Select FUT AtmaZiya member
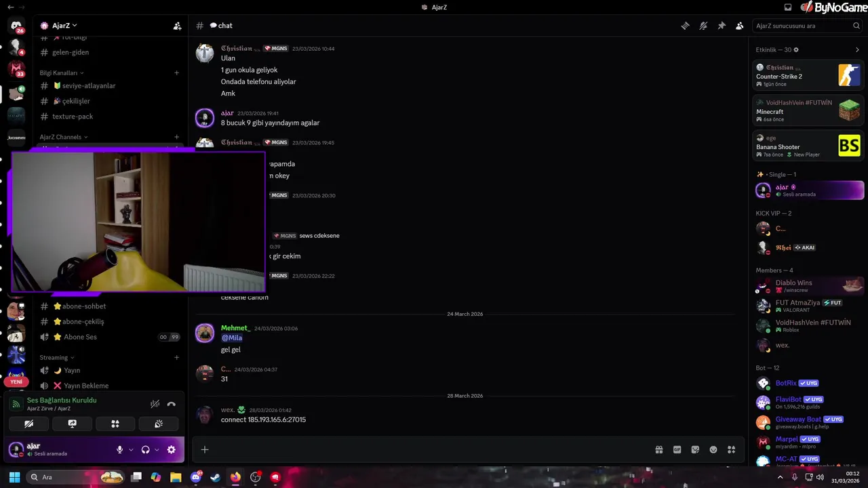Image resolution: width=868 pixels, height=488 pixels. (x=808, y=306)
